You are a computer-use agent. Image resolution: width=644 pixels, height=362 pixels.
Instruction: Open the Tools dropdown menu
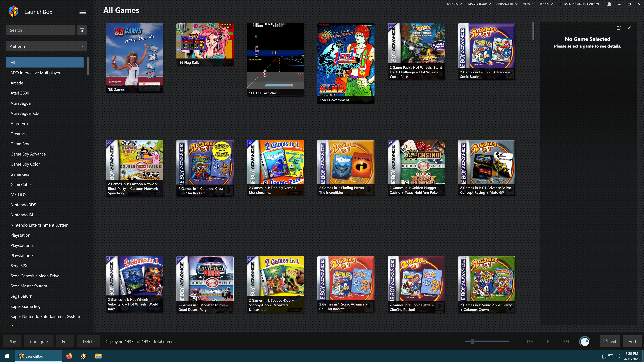coord(546,4)
